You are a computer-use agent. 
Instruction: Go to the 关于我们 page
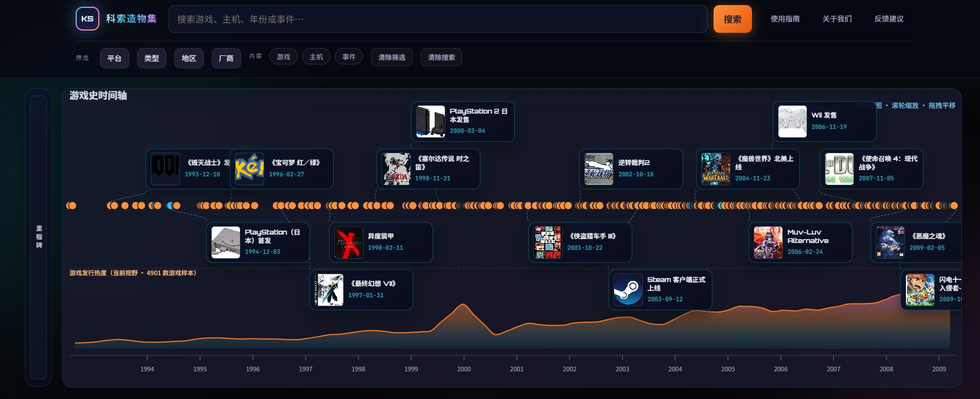coord(837,19)
